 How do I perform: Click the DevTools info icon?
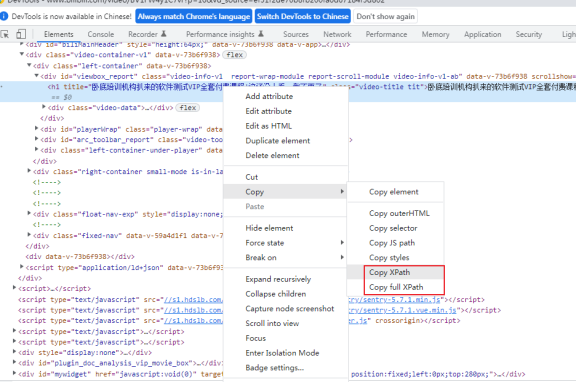coord(4,16)
